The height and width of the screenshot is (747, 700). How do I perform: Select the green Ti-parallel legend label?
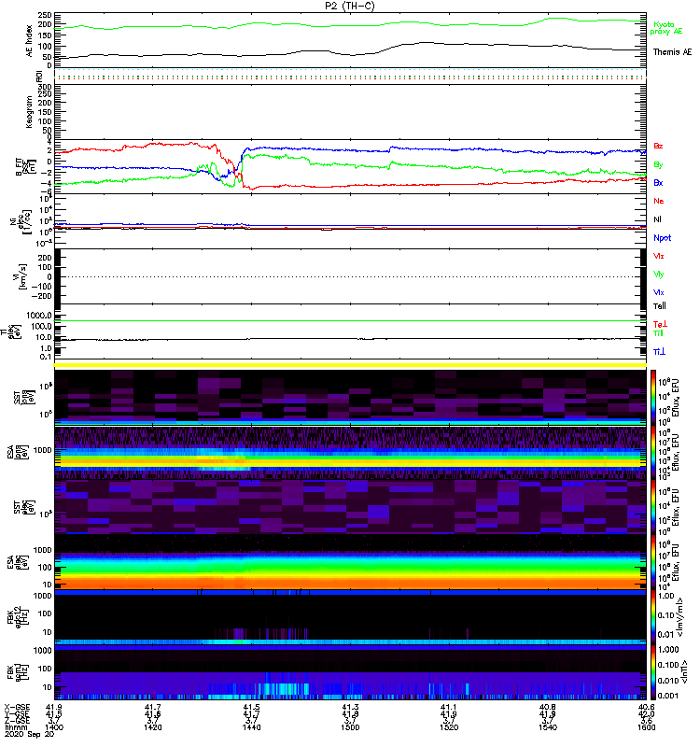[x=658, y=333]
